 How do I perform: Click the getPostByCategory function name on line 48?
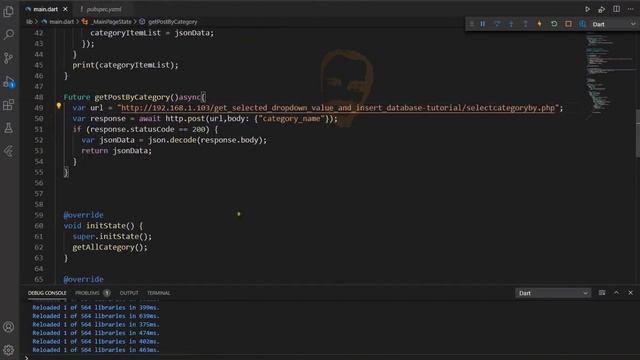pos(132,97)
